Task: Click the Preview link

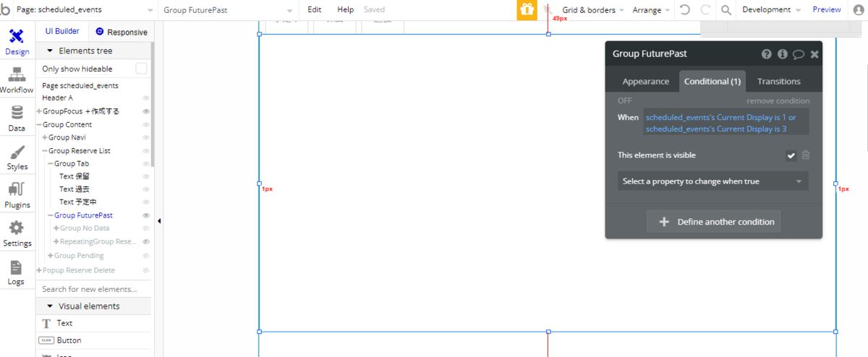Action: pyautogui.click(x=827, y=10)
